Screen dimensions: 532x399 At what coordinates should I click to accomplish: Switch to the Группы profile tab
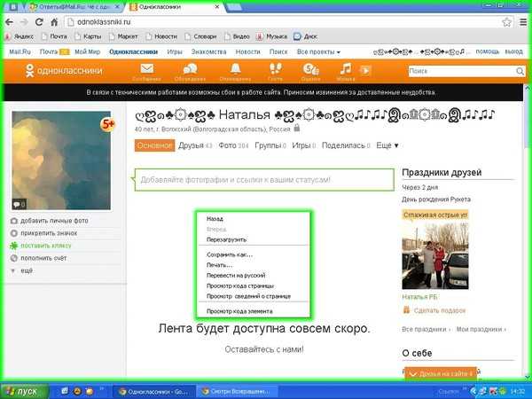[x=270, y=145]
